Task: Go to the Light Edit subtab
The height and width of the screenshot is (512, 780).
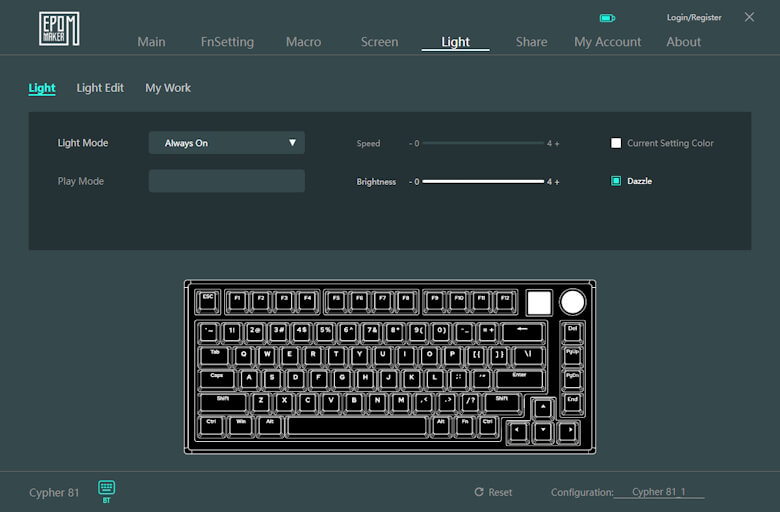Action: pos(100,88)
